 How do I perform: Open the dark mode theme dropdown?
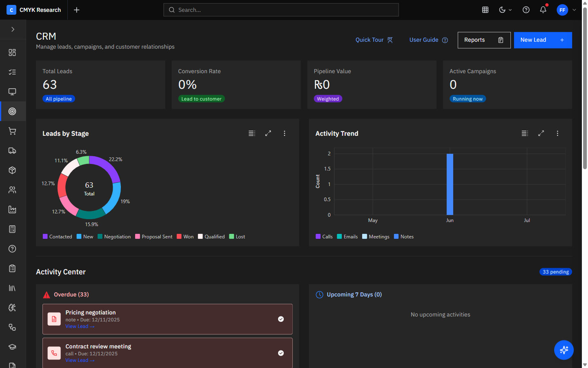(505, 10)
